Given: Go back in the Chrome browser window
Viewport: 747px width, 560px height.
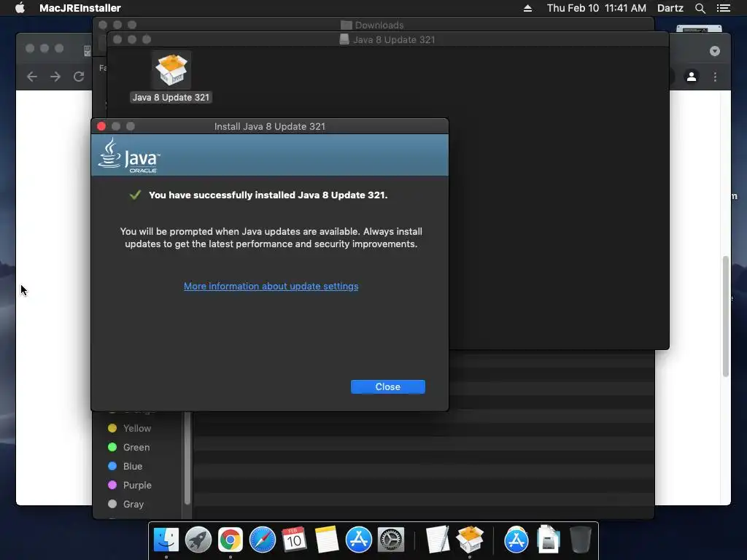Looking at the screenshot, I should click(32, 77).
